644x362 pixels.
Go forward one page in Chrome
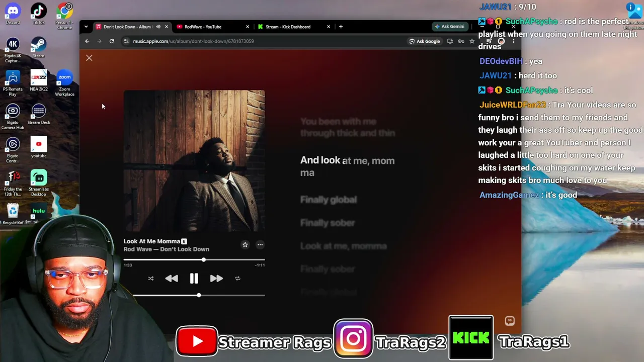pyautogui.click(x=99, y=41)
